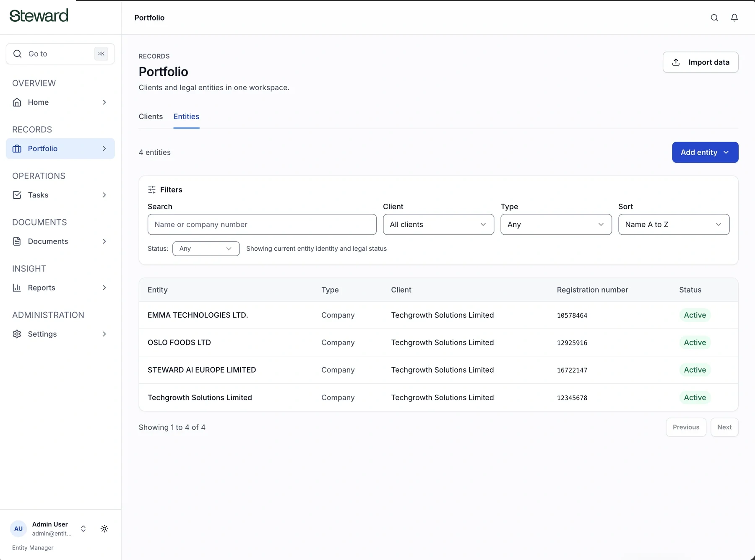
Task: Click the Portfolio briefcase icon
Action: (x=17, y=148)
